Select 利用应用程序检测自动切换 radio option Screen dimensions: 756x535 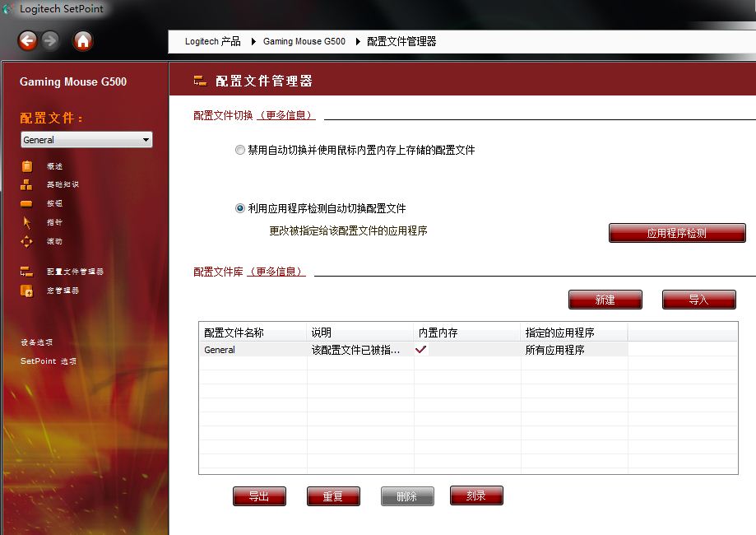(240, 209)
